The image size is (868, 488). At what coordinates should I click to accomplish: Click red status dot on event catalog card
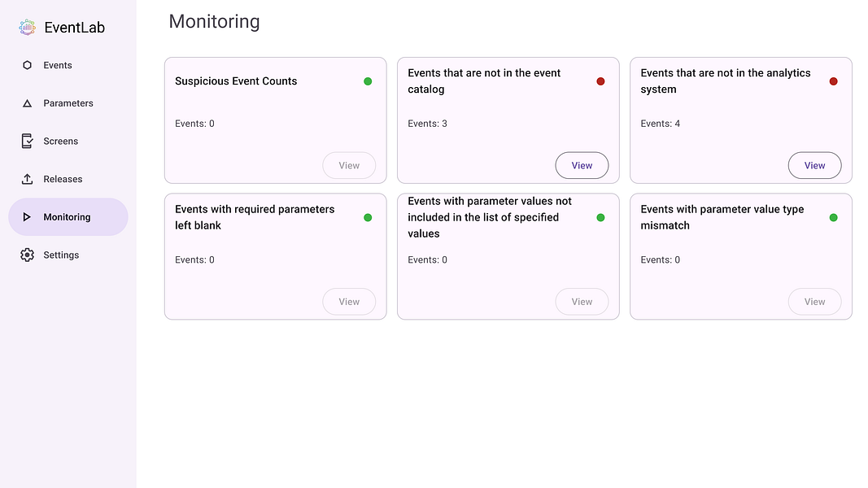click(x=600, y=81)
